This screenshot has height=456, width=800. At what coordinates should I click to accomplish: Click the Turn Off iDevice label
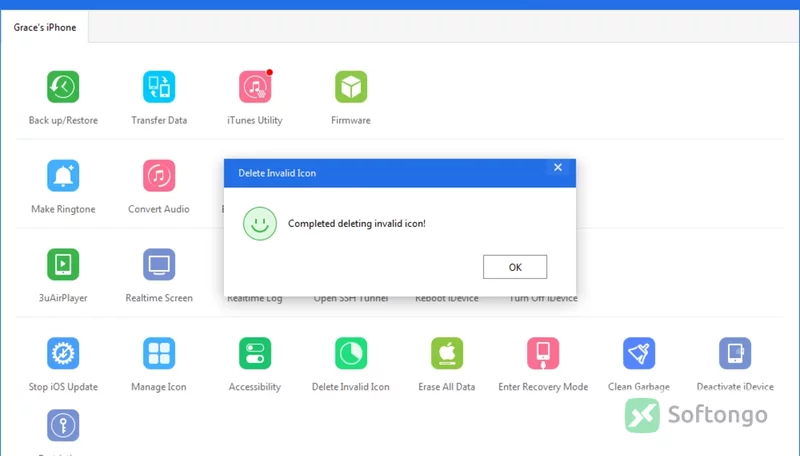click(x=543, y=298)
